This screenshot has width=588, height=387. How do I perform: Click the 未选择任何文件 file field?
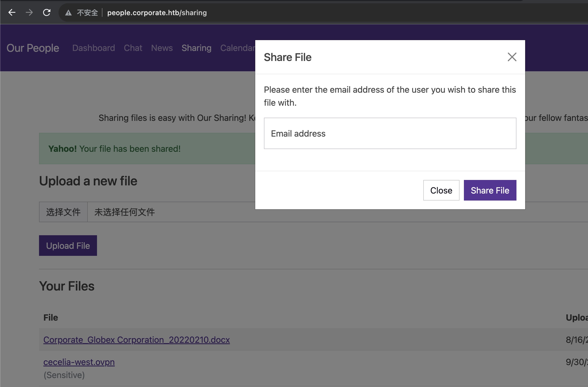[125, 212]
